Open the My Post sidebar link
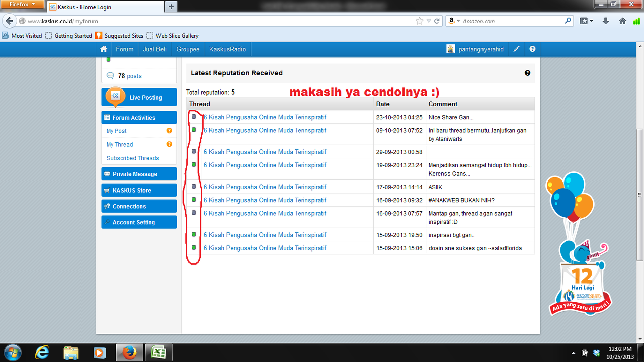This screenshot has height=362, width=644. tap(116, 131)
